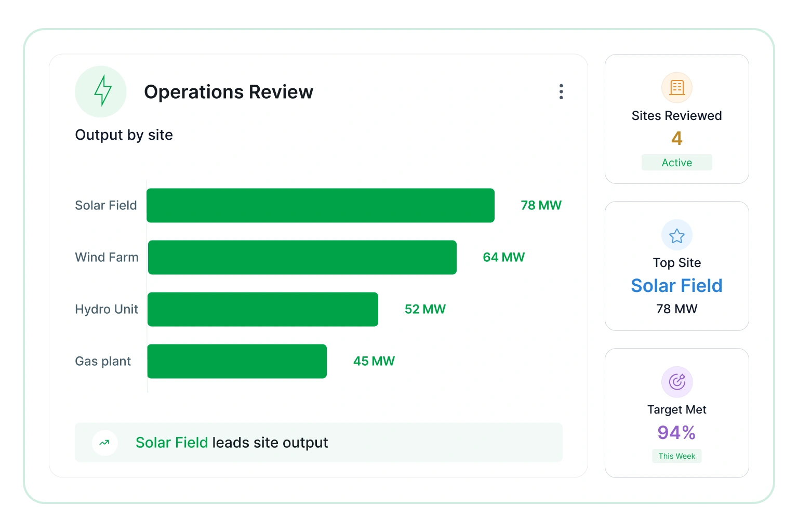Click Solar Field in the insight banner

pos(171,443)
